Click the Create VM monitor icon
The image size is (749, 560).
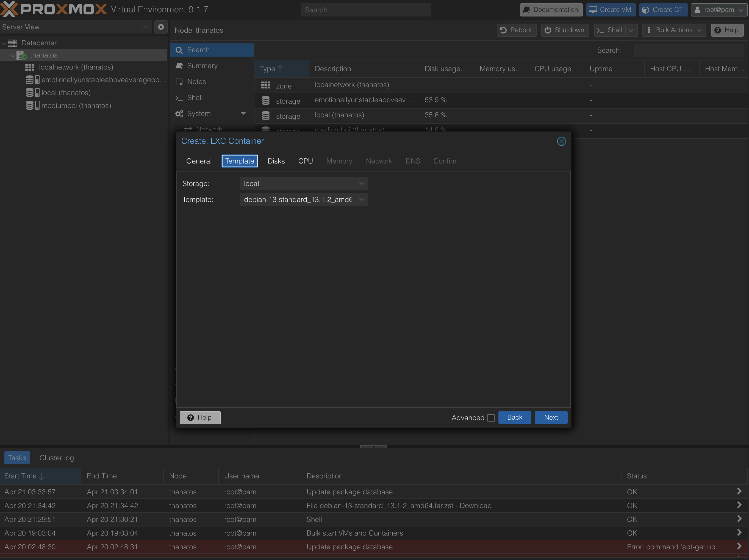593,10
